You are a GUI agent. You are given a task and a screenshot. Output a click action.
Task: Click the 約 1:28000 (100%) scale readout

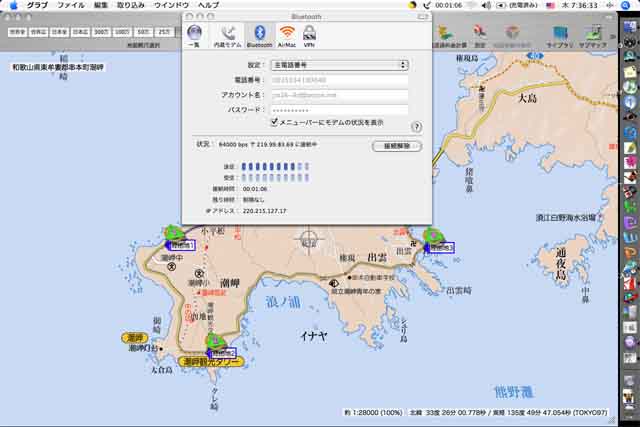coord(373,413)
